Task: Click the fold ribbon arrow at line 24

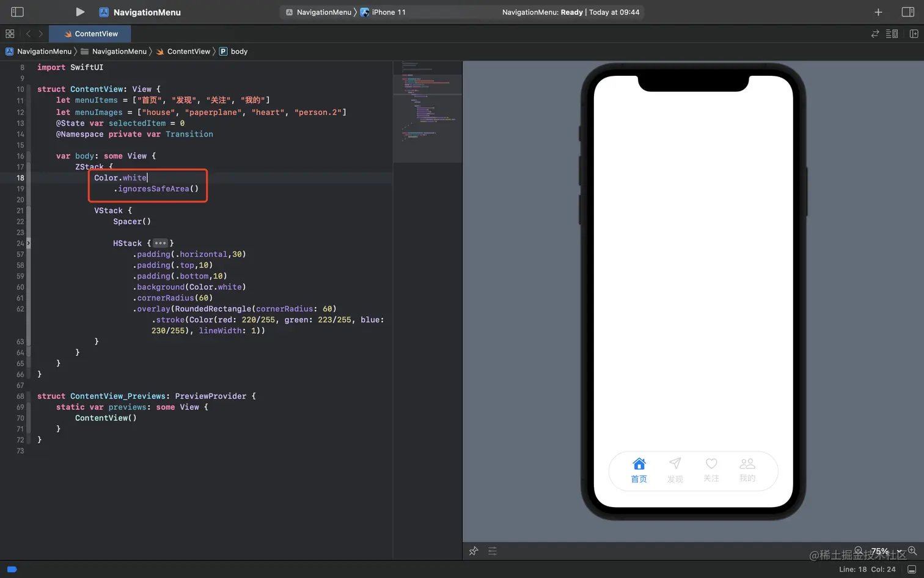Action: coord(28,243)
